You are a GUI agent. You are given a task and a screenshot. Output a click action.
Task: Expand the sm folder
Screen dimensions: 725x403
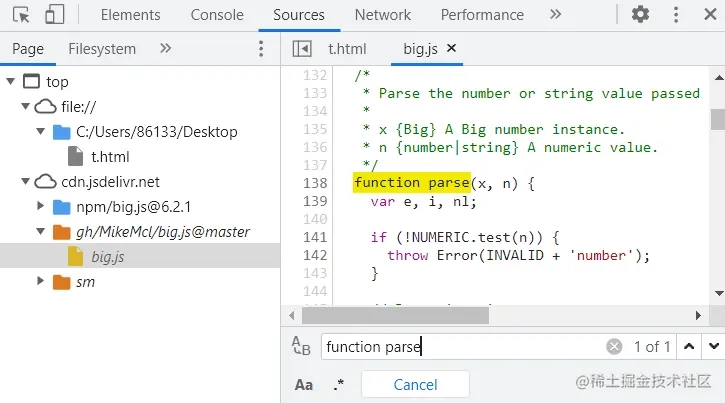click(x=41, y=282)
